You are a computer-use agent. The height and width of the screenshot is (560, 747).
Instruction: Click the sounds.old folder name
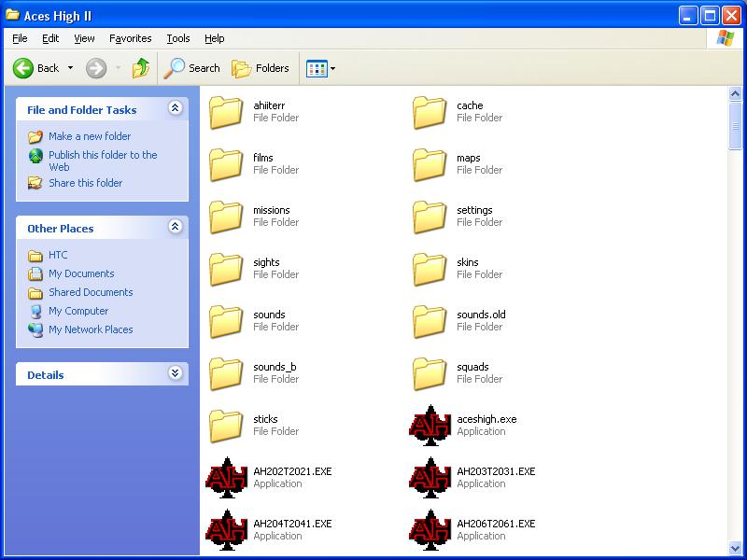tap(481, 315)
